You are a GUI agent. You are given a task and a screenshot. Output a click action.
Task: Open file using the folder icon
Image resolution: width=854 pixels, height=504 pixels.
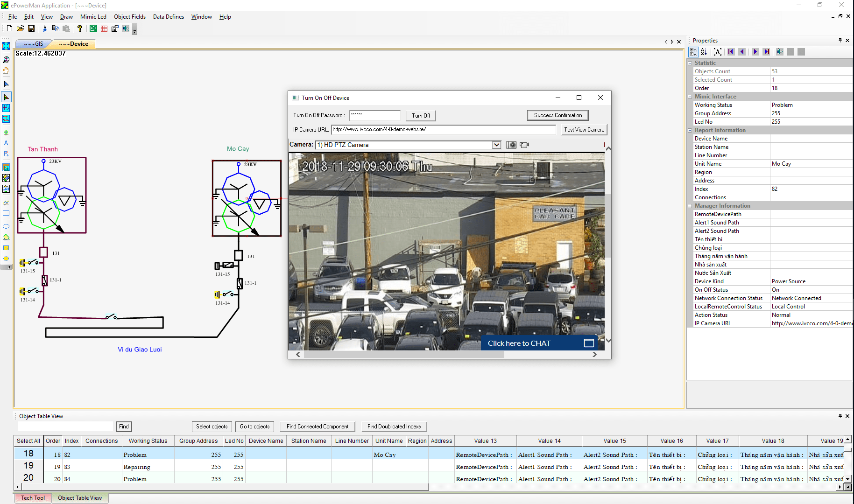coord(20,28)
